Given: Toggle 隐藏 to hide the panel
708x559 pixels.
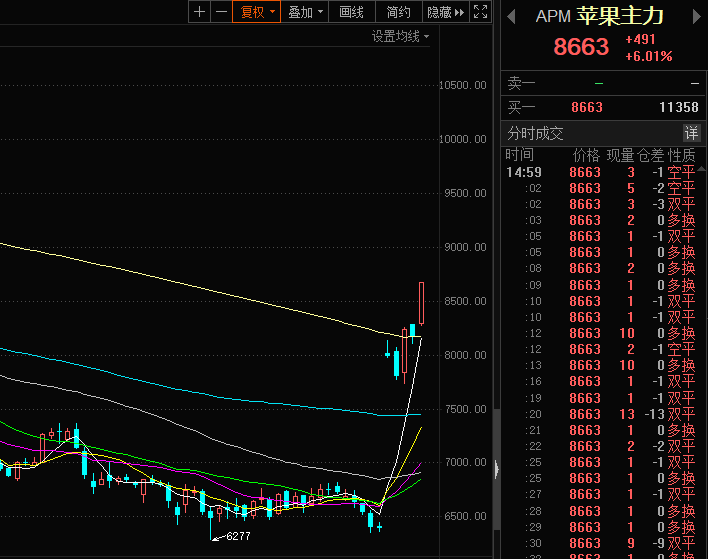Looking at the screenshot, I should click(446, 12).
